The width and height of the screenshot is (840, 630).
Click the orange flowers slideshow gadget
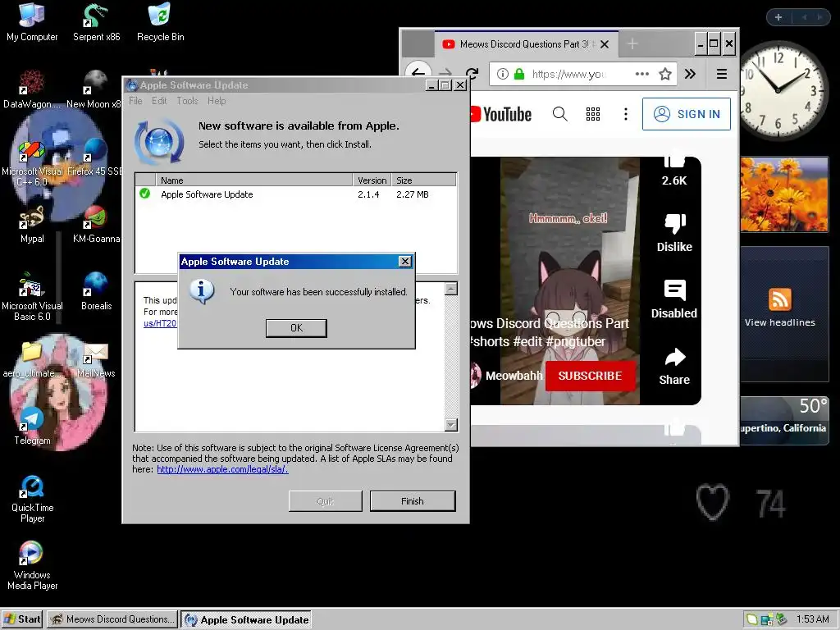point(784,194)
